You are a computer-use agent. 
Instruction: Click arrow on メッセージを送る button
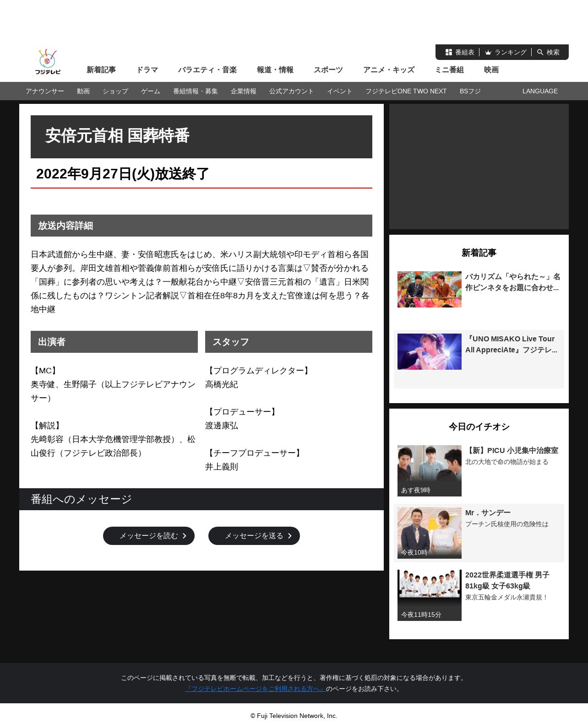click(289, 536)
